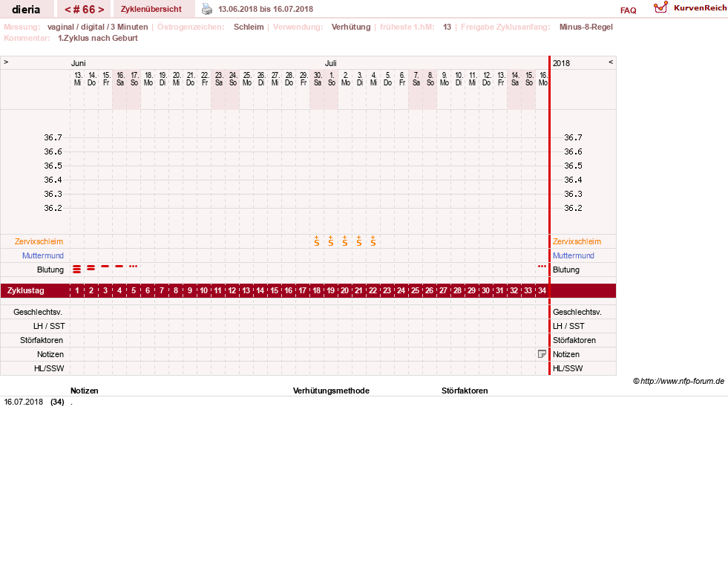Click the printer icon
This screenshot has height=568, width=728.
coord(207,10)
